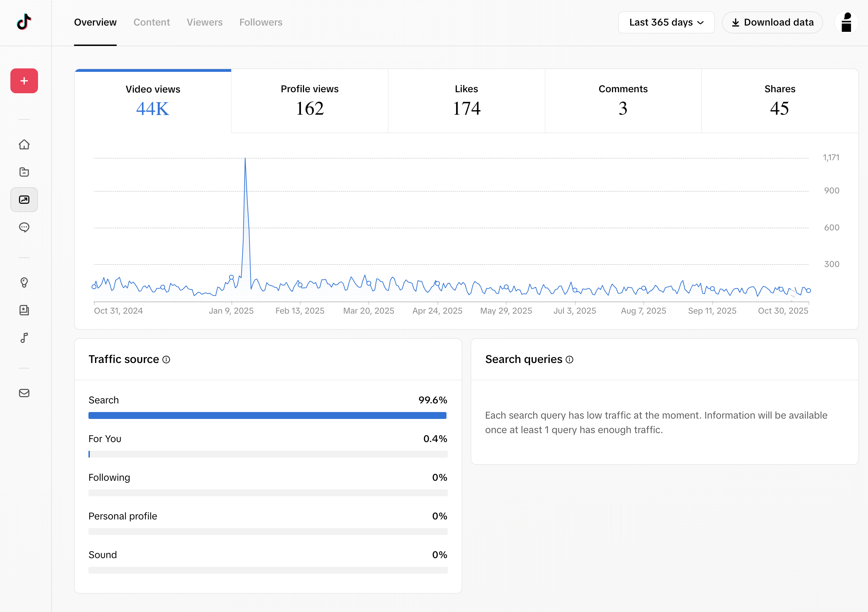Viewport: 868px width, 612px height.
Task: Open the Comments speech bubble icon
Action: [24, 227]
